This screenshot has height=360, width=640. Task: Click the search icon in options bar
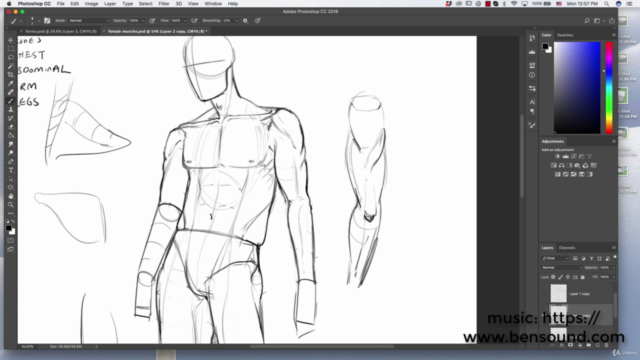tap(587, 20)
